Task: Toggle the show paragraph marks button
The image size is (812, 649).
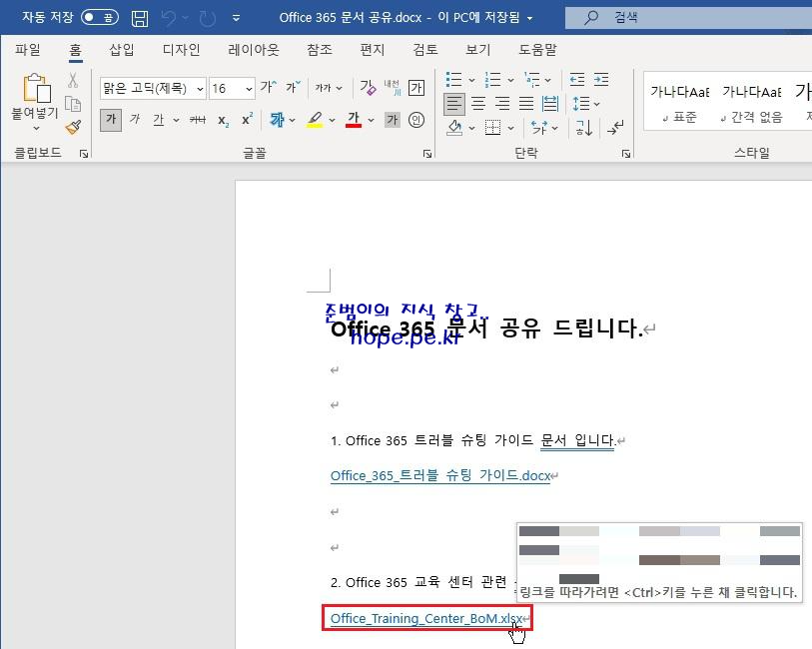Action: [615, 128]
